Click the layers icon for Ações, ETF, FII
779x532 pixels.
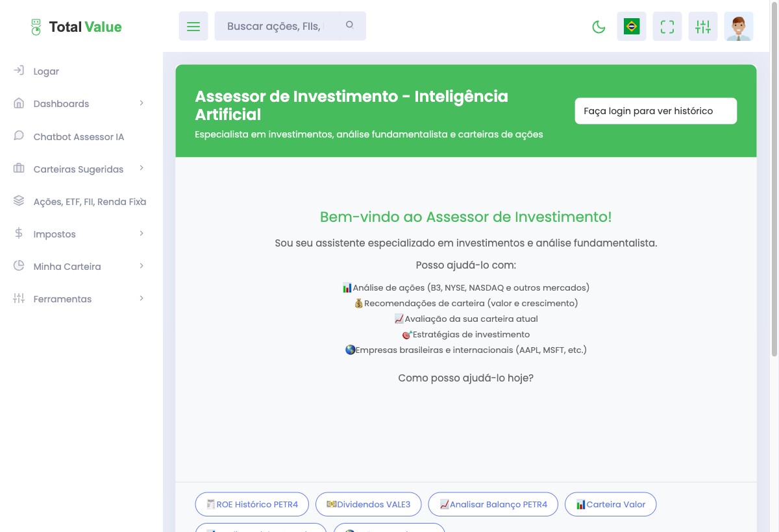19,201
